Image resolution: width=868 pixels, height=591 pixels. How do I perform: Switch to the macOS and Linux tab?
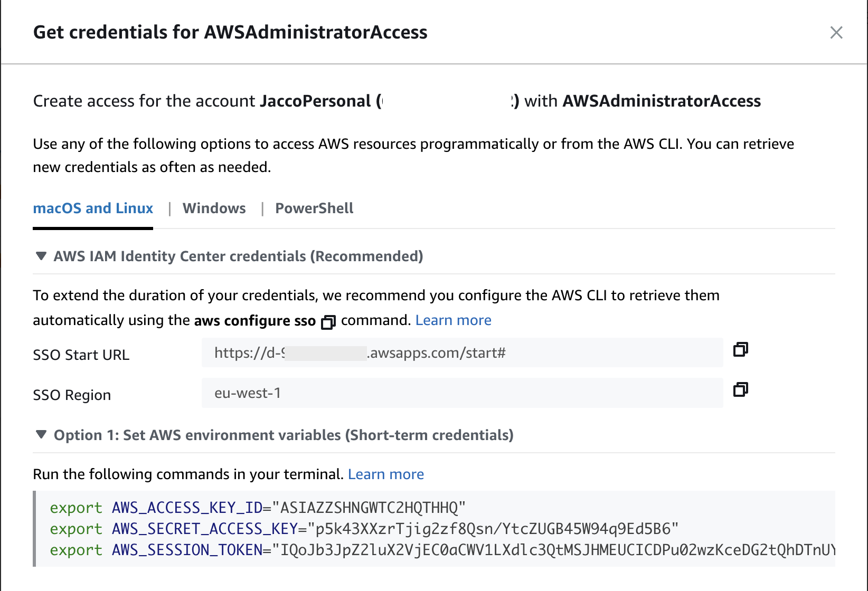(x=93, y=208)
